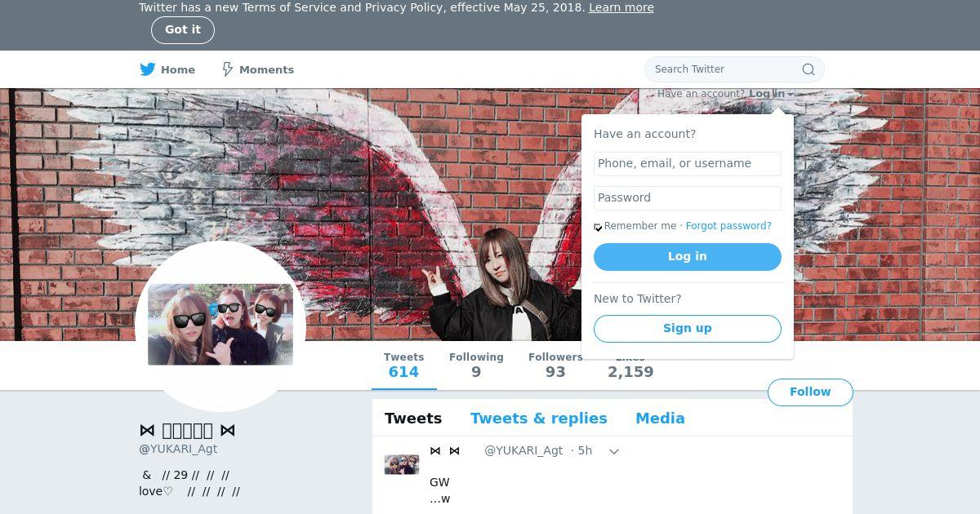Image resolution: width=980 pixels, height=514 pixels.
Task: Click the search magnifier icon
Action: pos(808,69)
